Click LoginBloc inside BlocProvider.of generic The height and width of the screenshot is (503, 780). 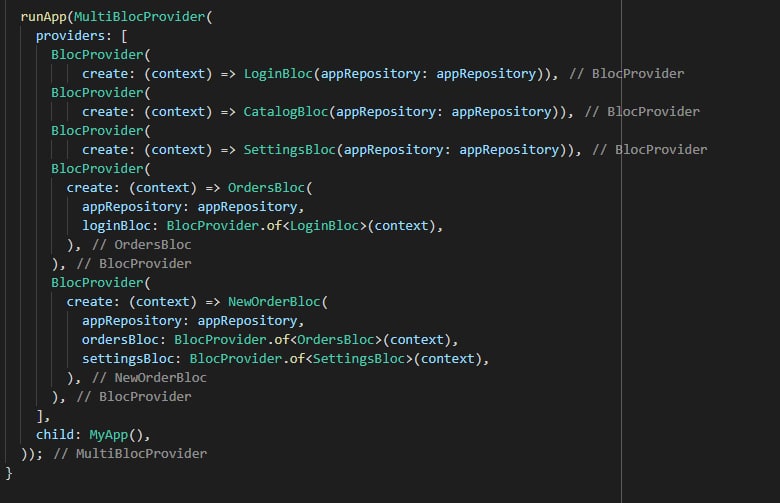pyautogui.click(x=324, y=226)
